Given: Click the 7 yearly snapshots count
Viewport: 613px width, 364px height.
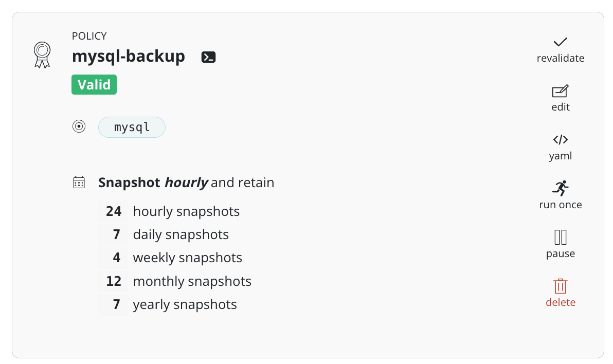Looking at the screenshot, I should (x=117, y=304).
